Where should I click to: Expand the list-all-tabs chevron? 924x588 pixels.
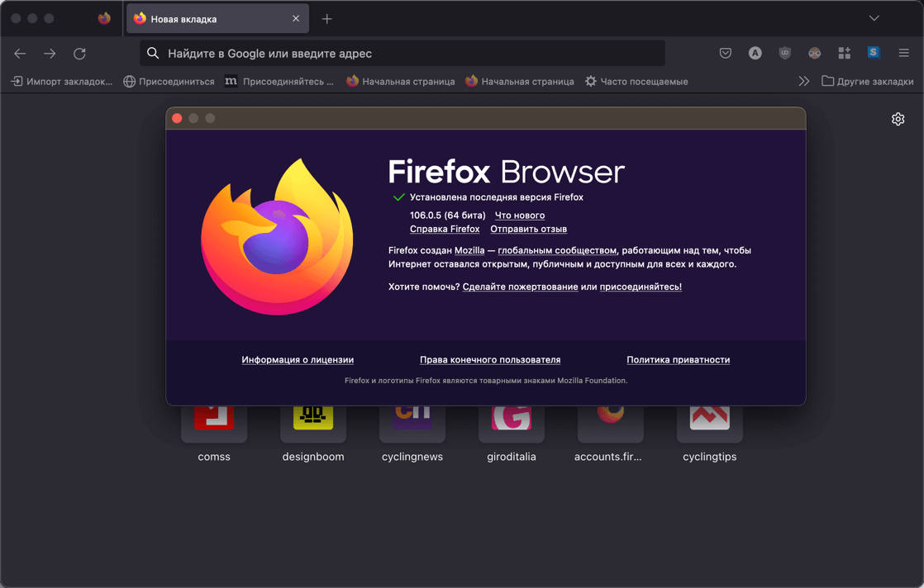(874, 18)
